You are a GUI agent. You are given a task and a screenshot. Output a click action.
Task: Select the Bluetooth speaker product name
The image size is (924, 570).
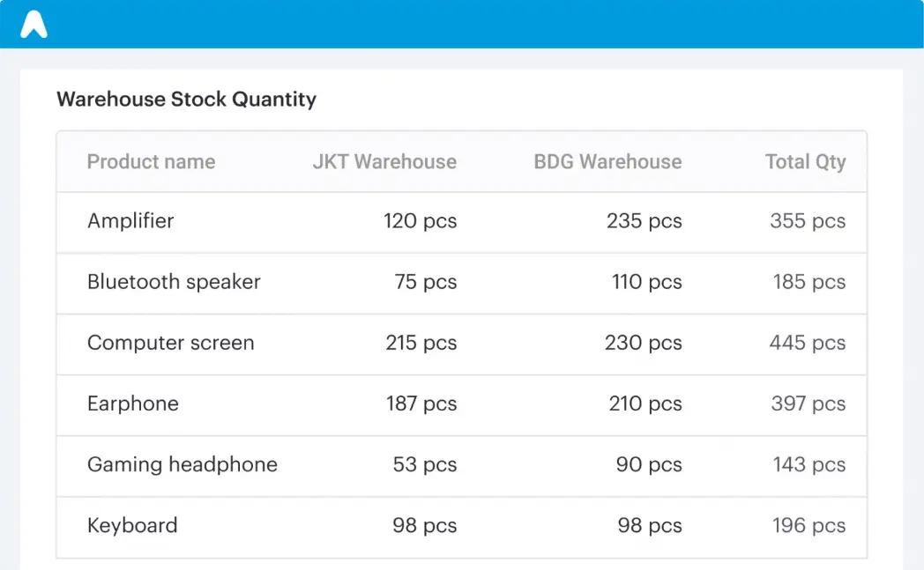pos(174,282)
